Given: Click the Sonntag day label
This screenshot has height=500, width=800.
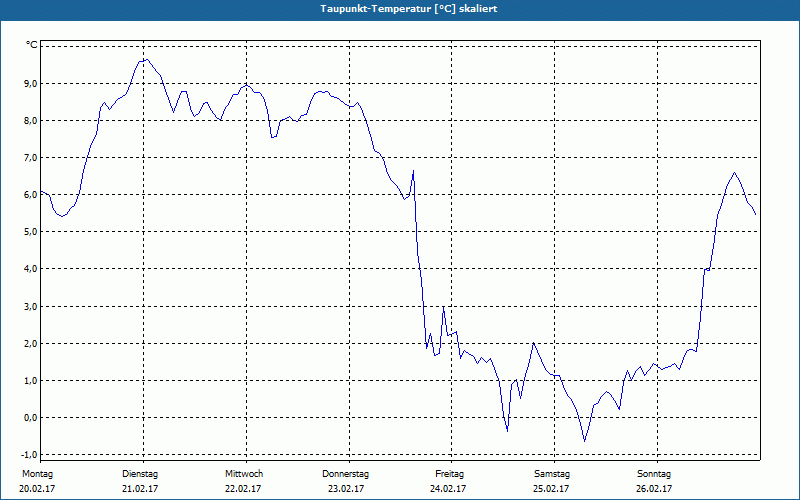Looking at the screenshot, I should click(x=654, y=474).
